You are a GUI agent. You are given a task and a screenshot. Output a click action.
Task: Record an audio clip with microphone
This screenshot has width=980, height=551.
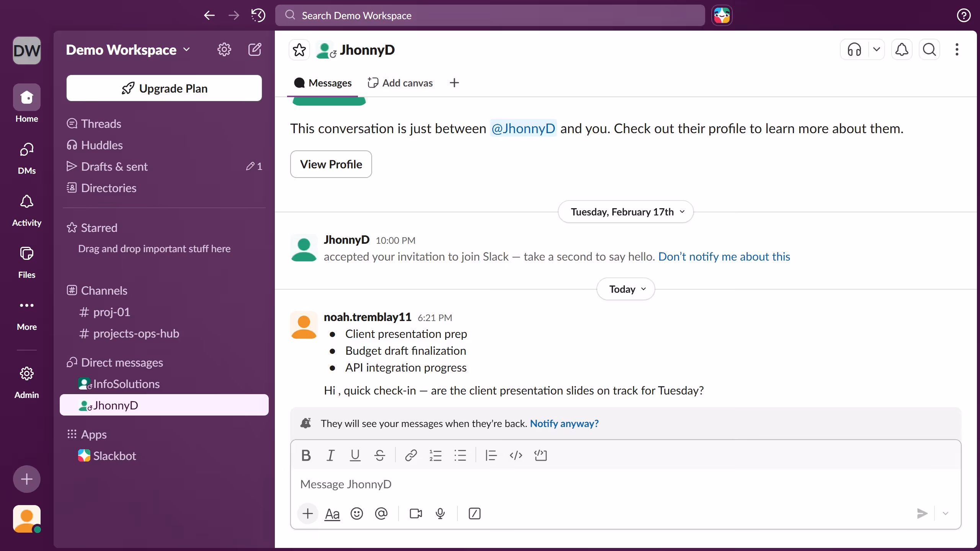coord(440,514)
